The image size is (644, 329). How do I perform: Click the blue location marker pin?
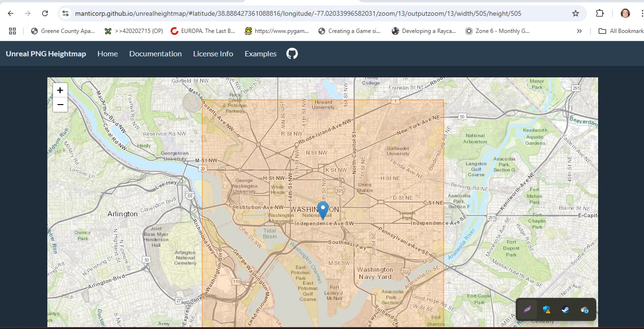pos(323,210)
